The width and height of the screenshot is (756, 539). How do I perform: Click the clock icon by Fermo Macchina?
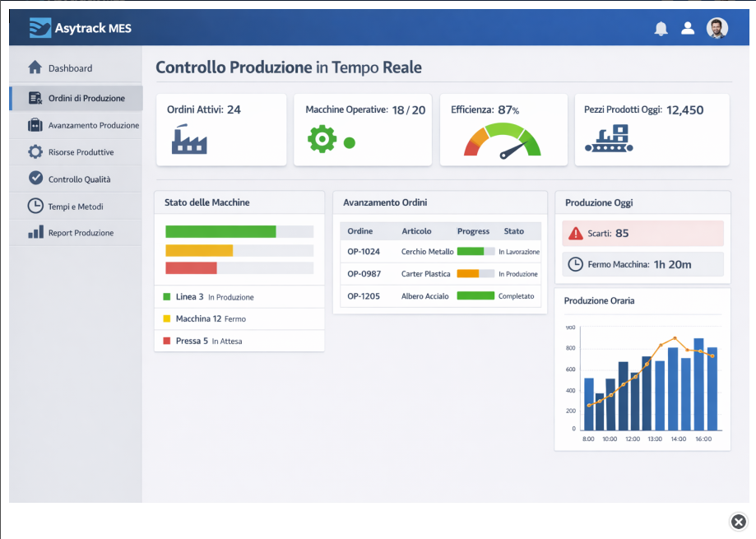coord(575,264)
